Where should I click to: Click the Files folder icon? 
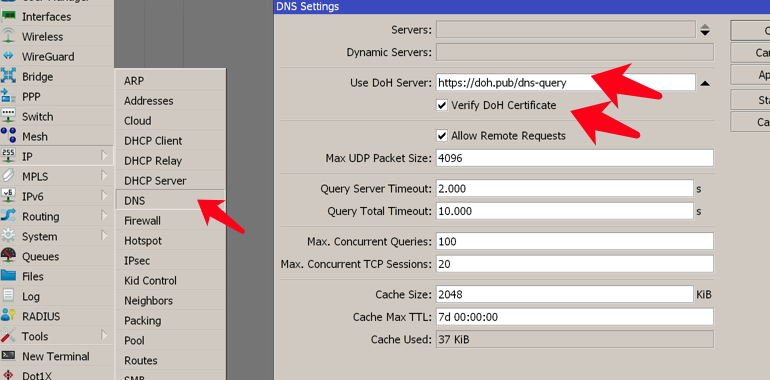(8, 276)
